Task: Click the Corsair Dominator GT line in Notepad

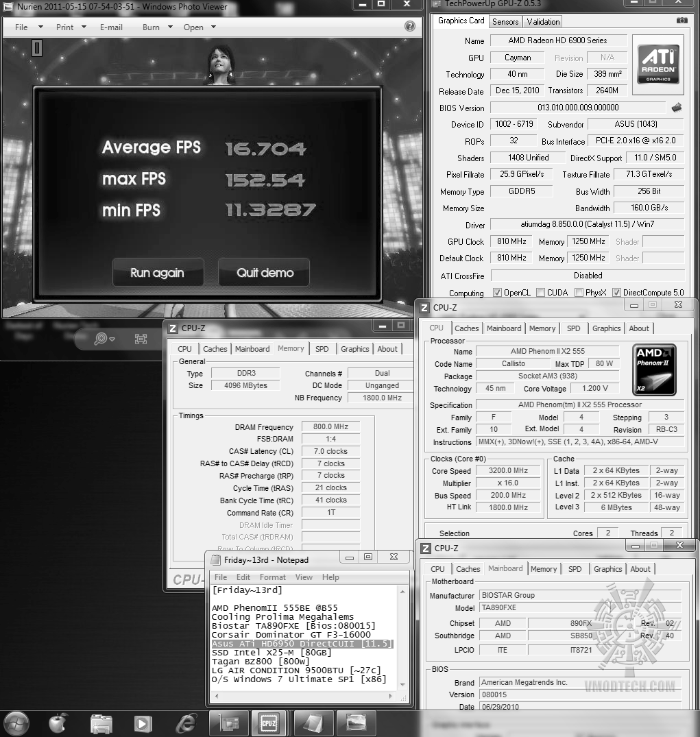Action: pyautogui.click(x=291, y=635)
